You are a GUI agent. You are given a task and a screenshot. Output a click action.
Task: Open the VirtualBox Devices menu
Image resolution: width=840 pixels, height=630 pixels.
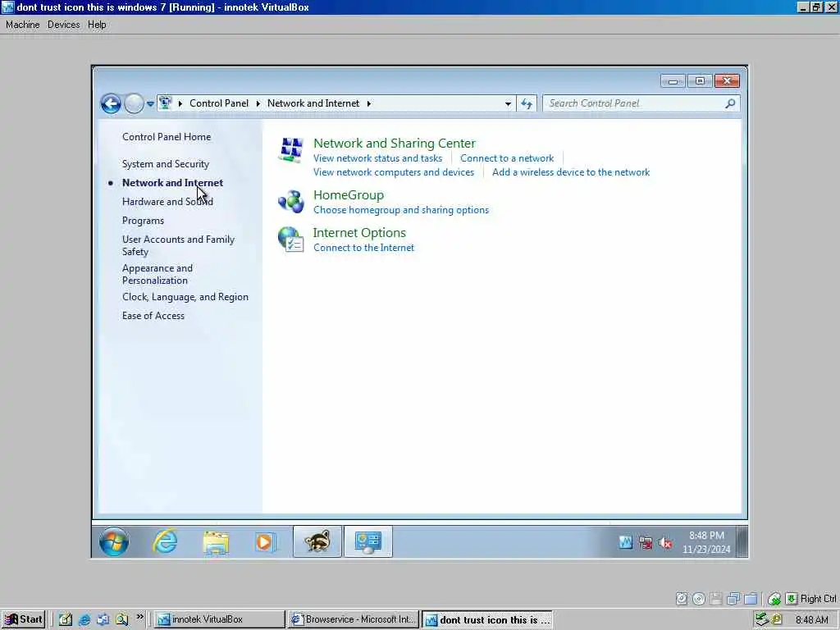point(64,25)
